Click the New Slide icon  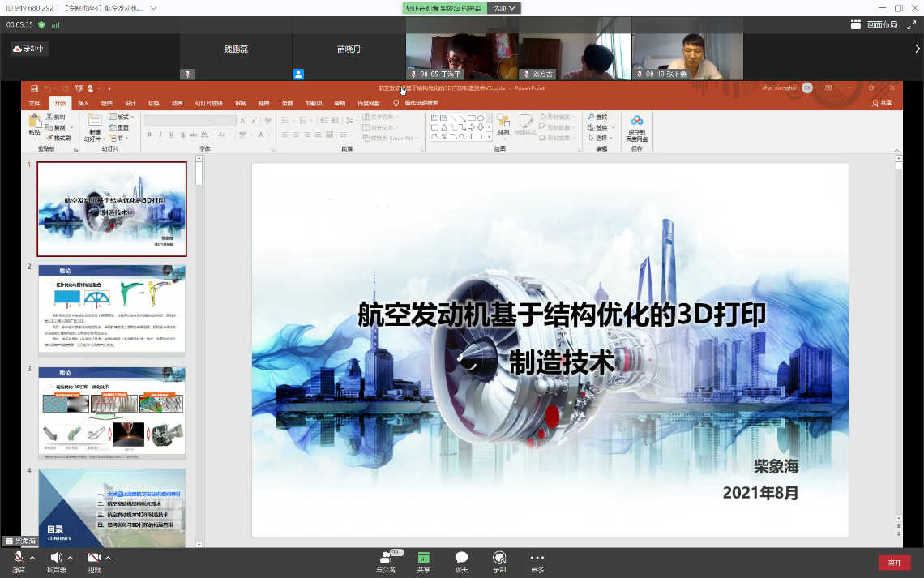[95, 122]
